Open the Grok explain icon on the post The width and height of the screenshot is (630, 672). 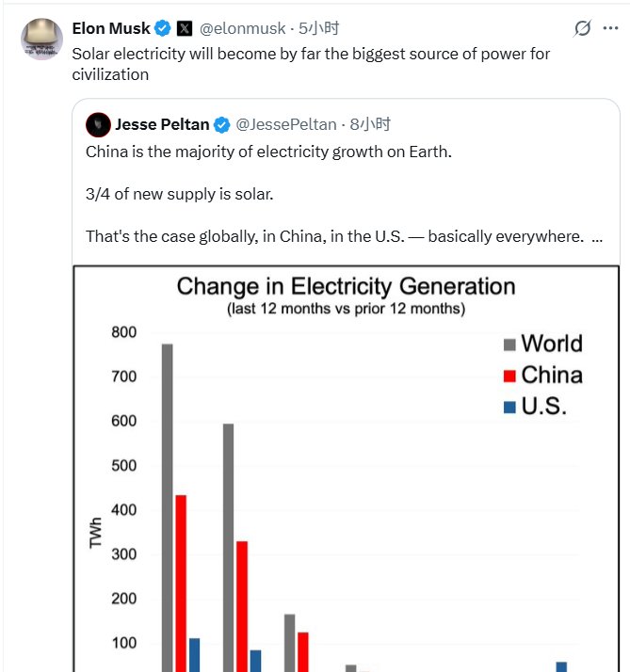tap(583, 29)
